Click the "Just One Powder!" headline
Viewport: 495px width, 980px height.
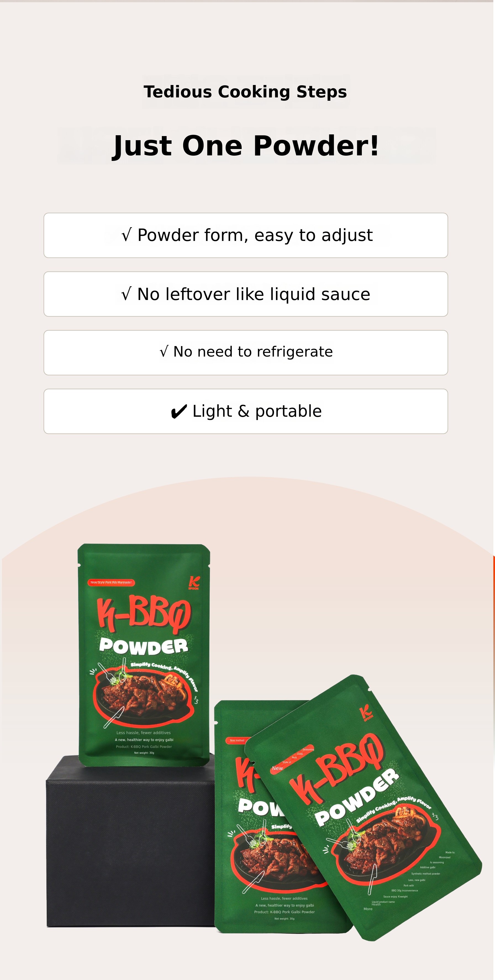(x=246, y=146)
